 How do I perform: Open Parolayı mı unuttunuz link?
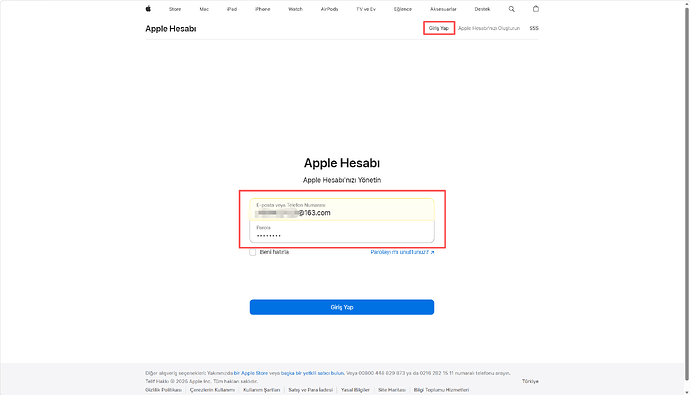[x=402, y=252]
